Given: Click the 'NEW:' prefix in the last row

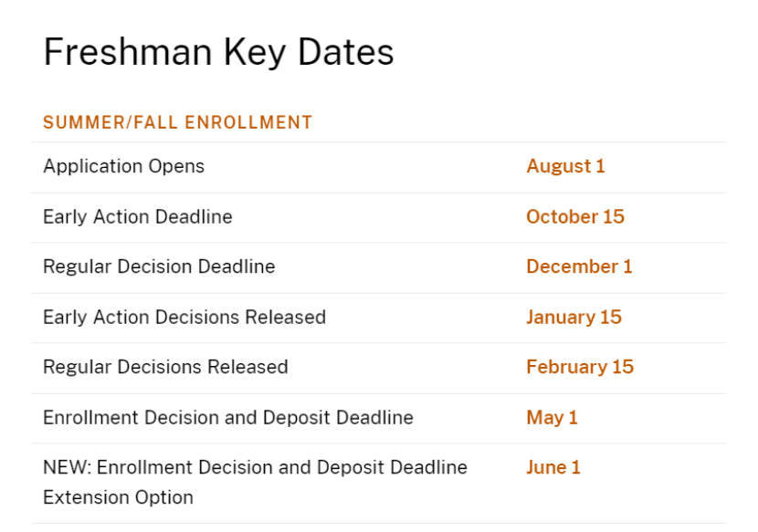Looking at the screenshot, I should point(66,467).
